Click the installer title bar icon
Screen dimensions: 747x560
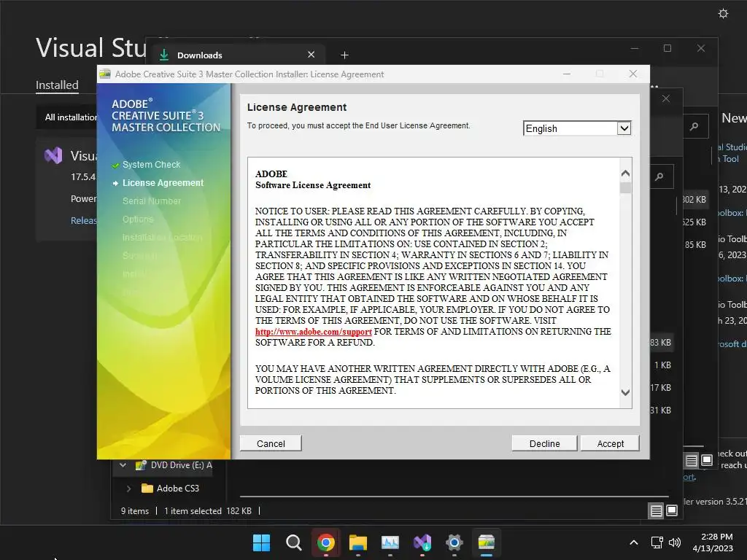[x=105, y=74]
